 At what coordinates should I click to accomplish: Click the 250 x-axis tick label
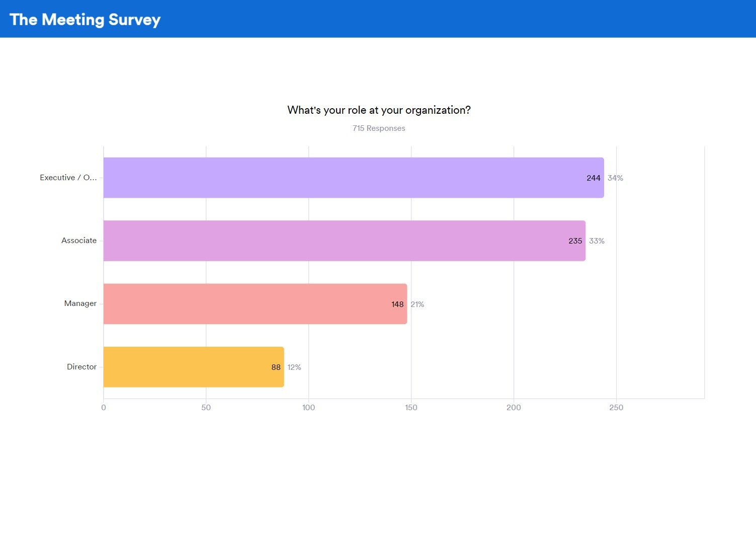click(616, 408)
